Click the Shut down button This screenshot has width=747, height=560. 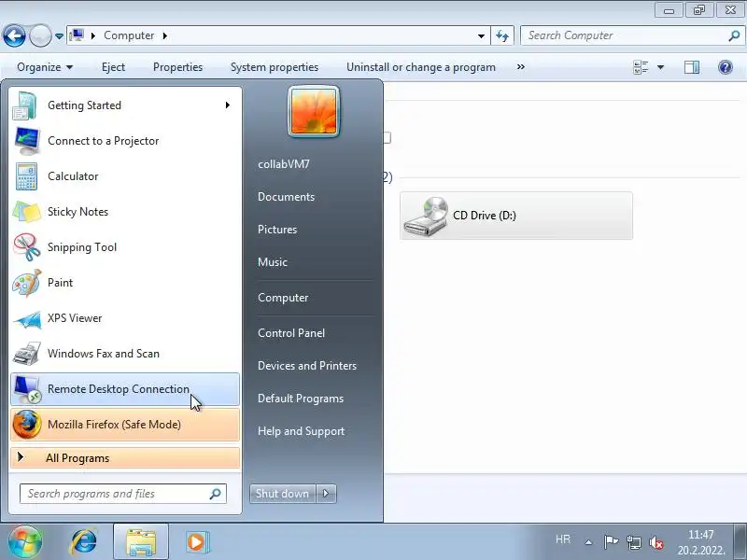[x=283, y=494]
